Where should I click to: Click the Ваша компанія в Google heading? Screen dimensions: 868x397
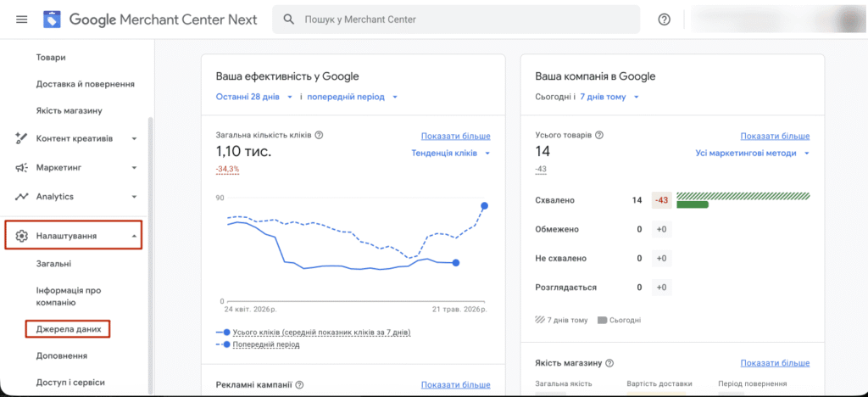(x=595, y=76)
